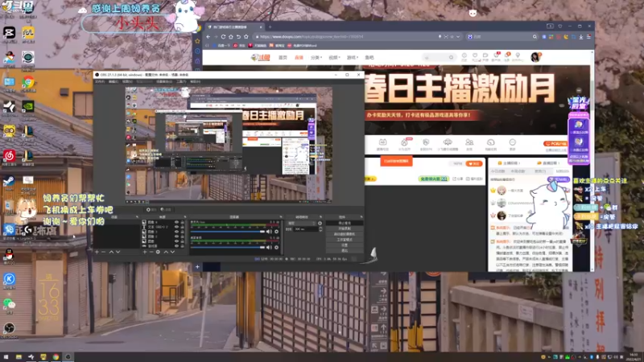Move scene down in OBS Scenes panel
This screenshot has width=644, height=362.
tap(118, 252)
